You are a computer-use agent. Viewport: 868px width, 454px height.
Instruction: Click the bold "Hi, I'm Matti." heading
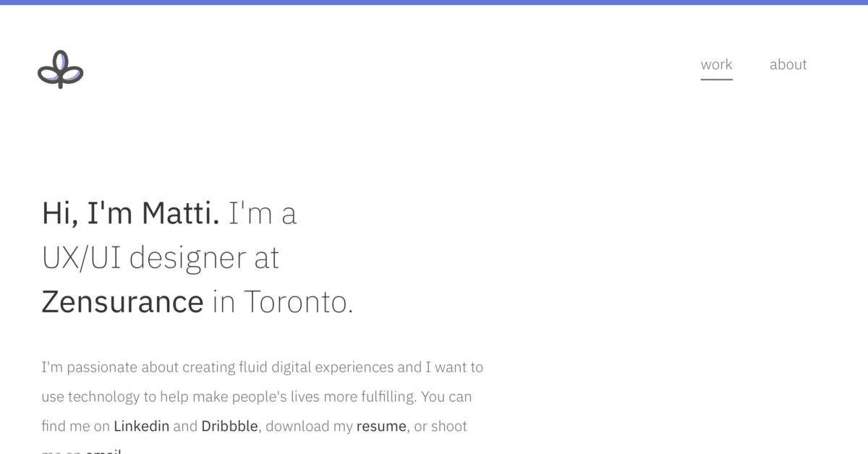pyautogui.click(x=130, y=213)
